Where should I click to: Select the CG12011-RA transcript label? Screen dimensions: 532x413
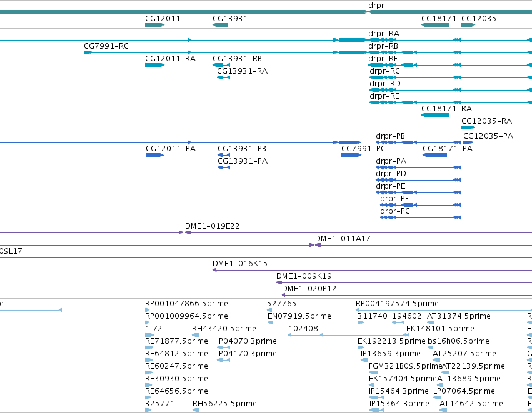[170, 58]
